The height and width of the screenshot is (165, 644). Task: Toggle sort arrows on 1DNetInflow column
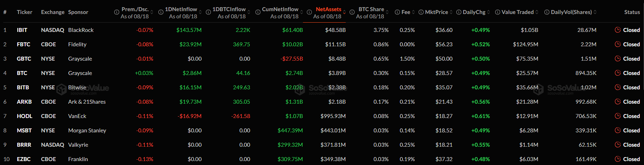point(200,12)
